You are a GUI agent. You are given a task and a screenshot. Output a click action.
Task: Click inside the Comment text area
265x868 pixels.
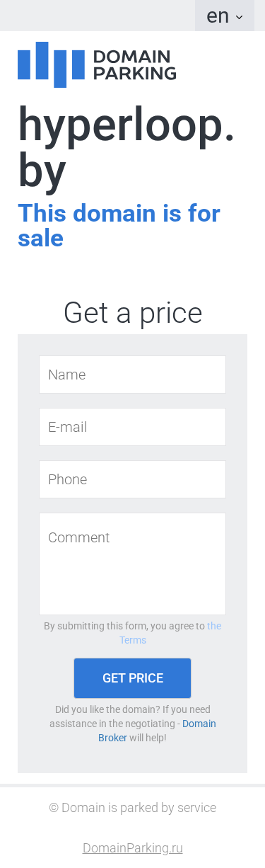[x=132, y=564]
